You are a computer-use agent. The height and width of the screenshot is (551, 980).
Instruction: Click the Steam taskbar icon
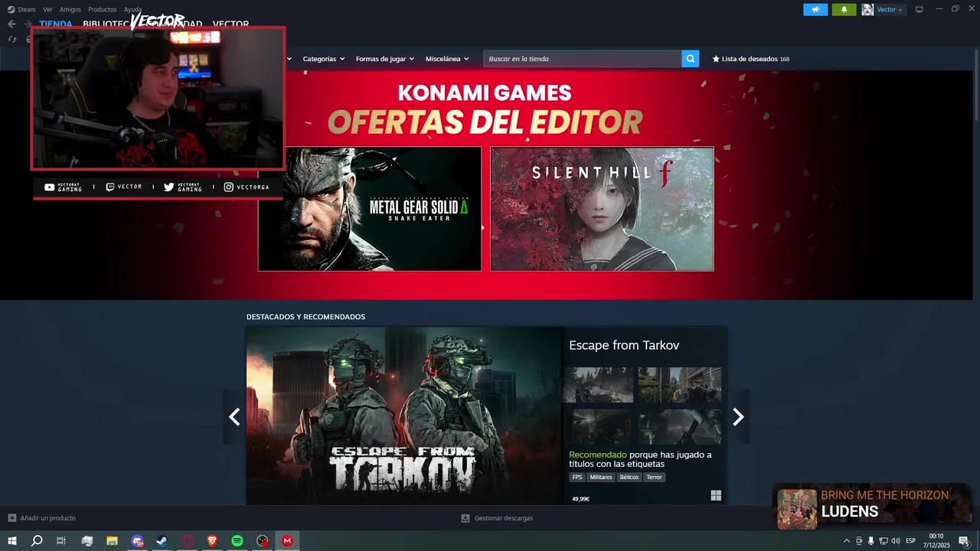tap(162, 541)
